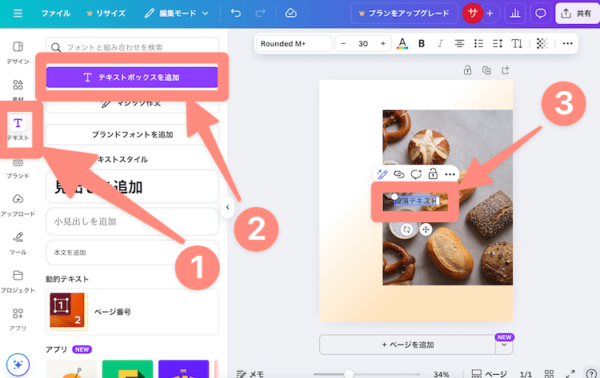The width and height of the screenshot is (600, 378).
Task: Add collaborator with plus icon
Action: 490,13
